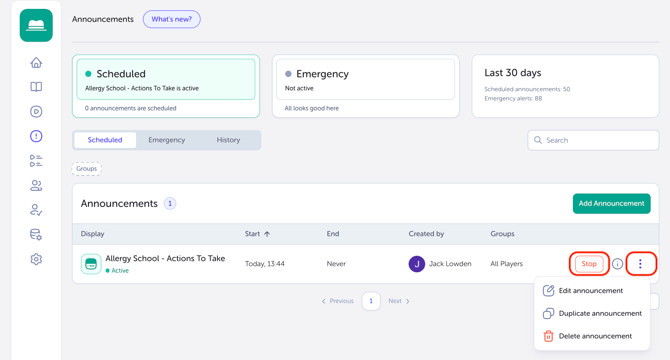Click the Add Announcement button
The height and width of the screenshot is (360, 670).
tap(611, 204)
